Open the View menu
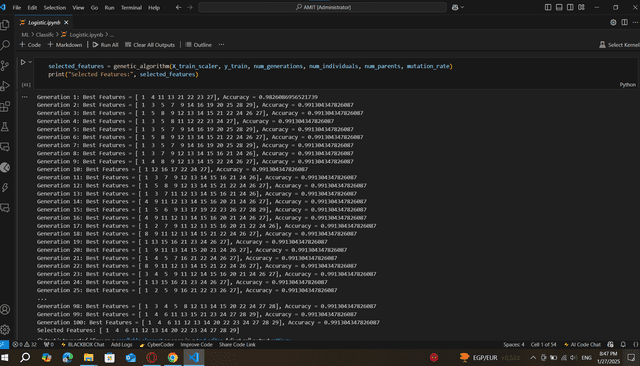The width and height of the screenshot is (640, 366). (78, 7)
